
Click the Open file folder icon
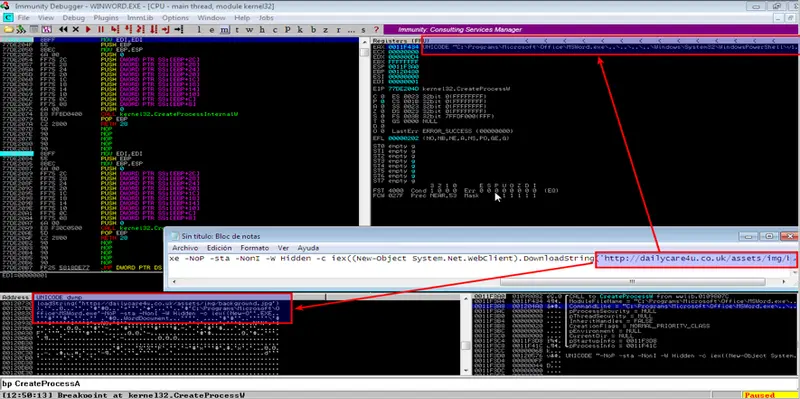click(8, 30)
